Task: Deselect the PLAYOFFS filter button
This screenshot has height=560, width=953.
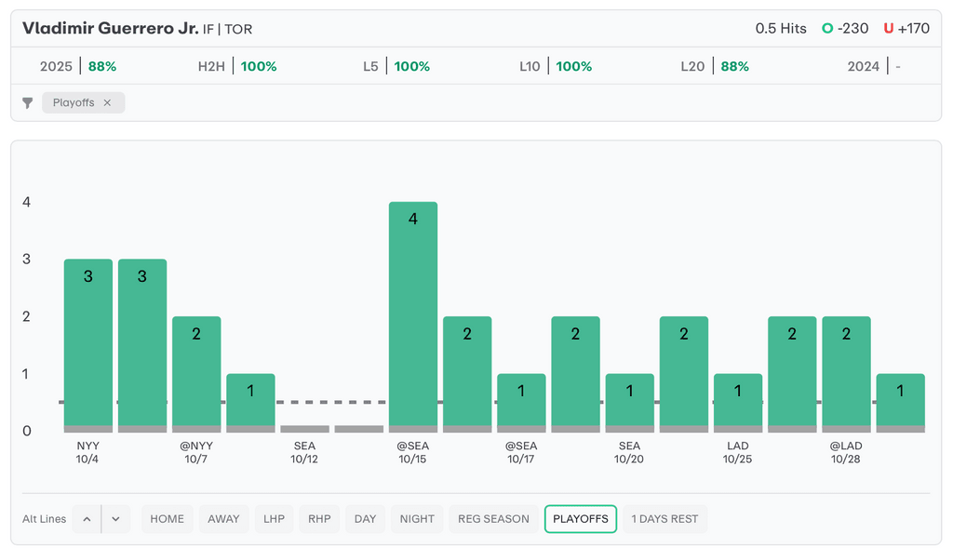Action: point(581,519)
